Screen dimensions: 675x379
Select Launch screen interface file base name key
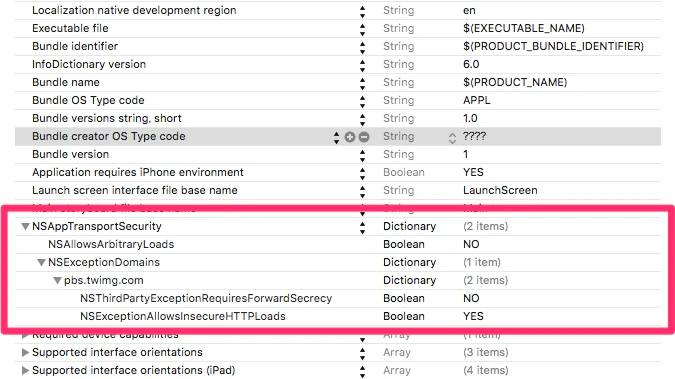coord(135,190)
